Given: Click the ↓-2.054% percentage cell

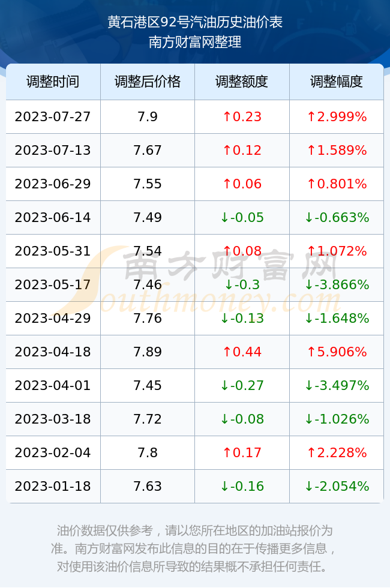Looking at the screenshot, I should (337, 486).
